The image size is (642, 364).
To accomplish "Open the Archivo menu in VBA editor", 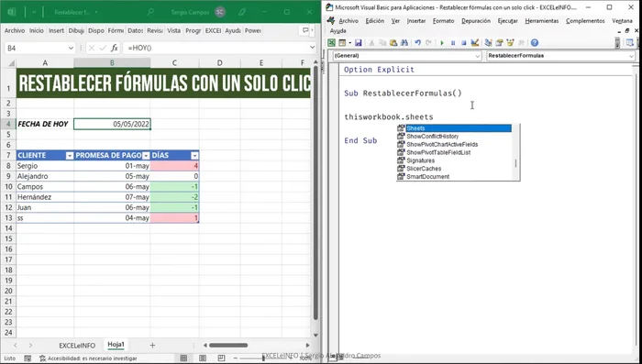I will [348, 21].
